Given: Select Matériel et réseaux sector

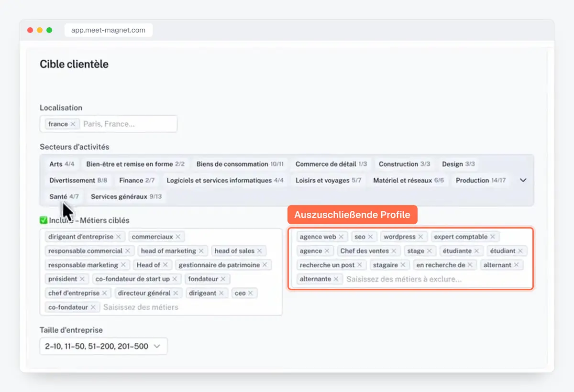Looking at the screenshot, I should click(408, 180).
